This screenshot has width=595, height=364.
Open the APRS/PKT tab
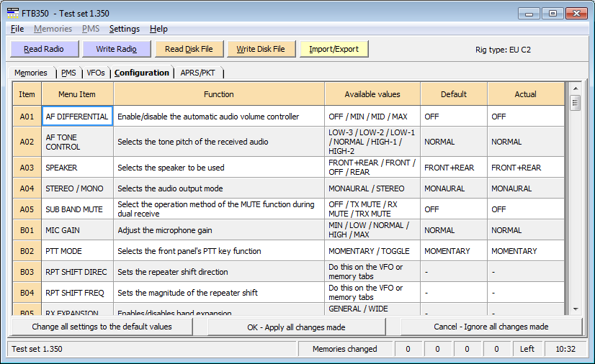point(199,73)
